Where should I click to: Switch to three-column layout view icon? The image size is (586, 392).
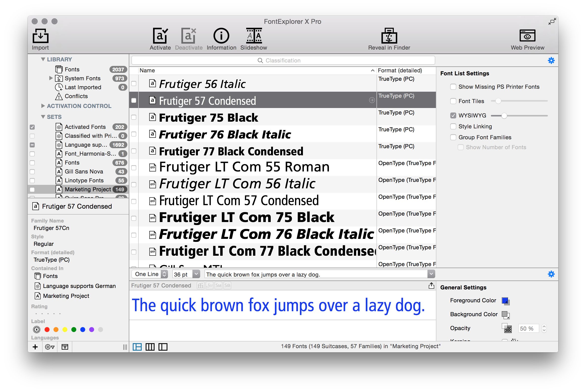tap(150, 347)
